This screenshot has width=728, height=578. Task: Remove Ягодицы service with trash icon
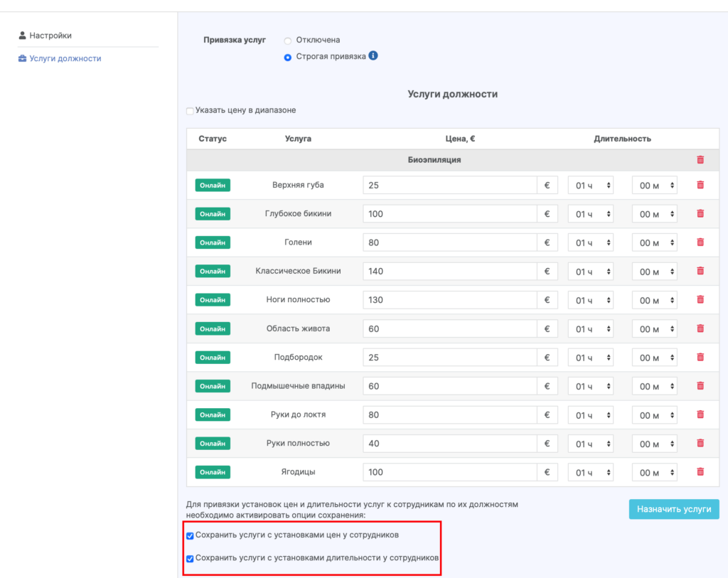(700, 472)
